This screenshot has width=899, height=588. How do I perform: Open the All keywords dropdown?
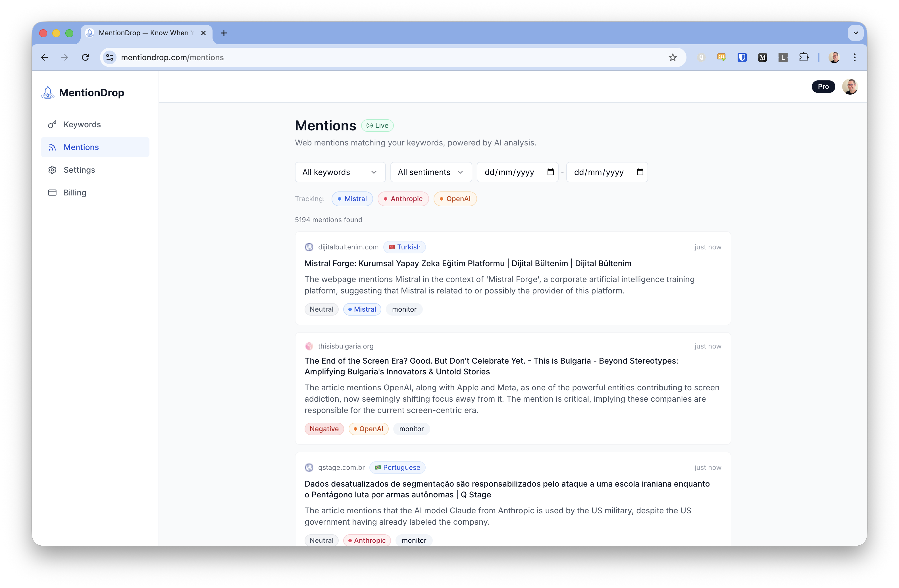(340, 172)
